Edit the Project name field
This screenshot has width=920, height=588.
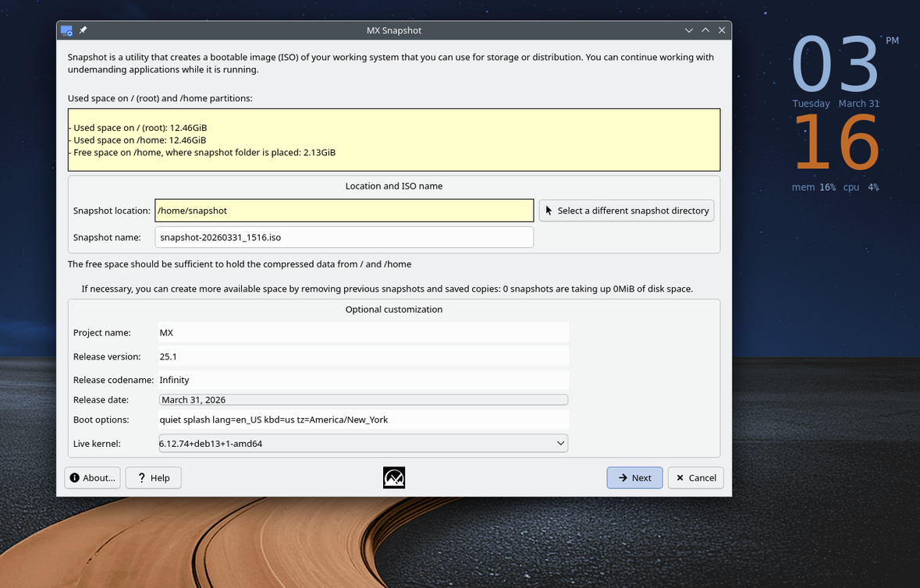pyautogui.click(x=363, y=332)
